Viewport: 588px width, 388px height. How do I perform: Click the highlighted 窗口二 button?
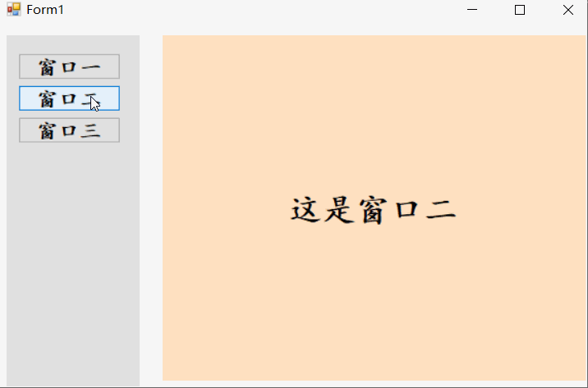pyautogui.click(x=69, y=98)
